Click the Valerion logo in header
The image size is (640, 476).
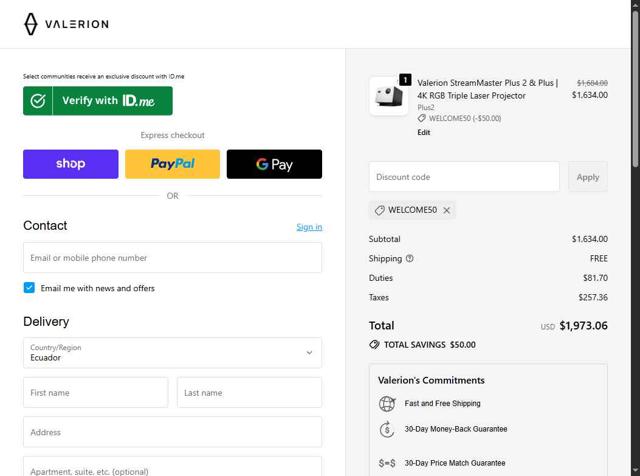(x=66, y=24)
